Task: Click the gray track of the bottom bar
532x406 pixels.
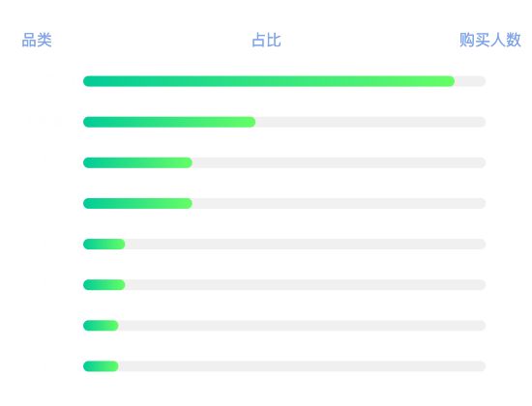Action: [x=302, y=366]
